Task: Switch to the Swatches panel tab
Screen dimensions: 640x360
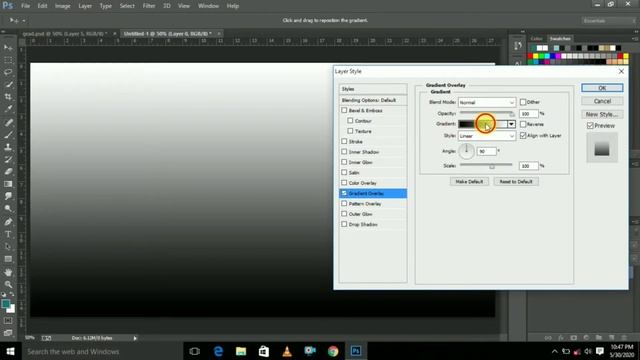Action: click(560, 39)
